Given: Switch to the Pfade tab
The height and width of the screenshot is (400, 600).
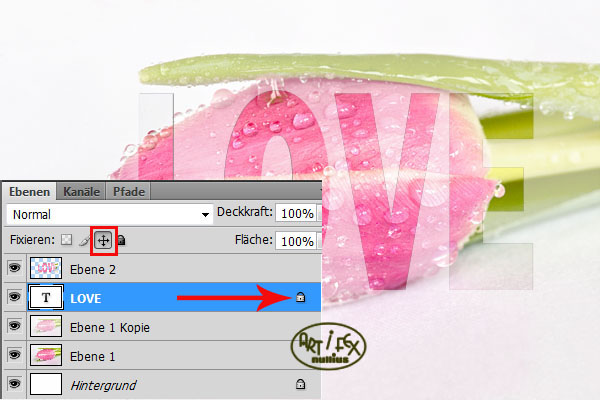Looking at the screenshot, I should 129,191.
